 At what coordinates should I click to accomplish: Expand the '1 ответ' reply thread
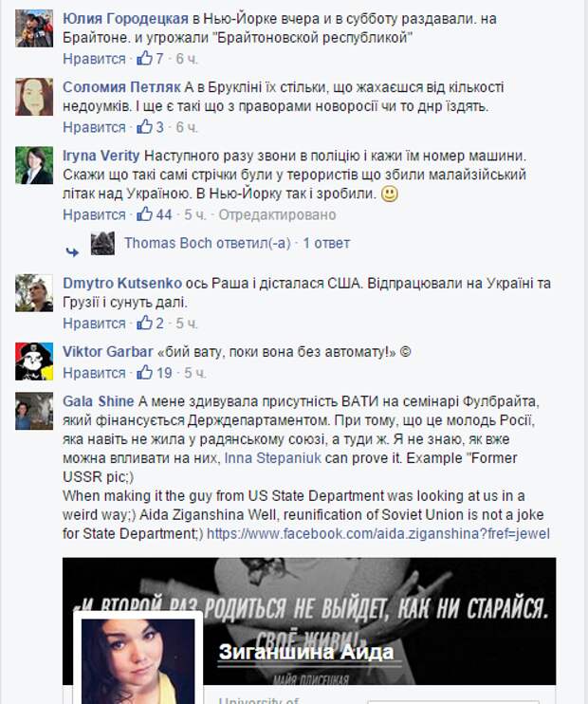[x=326, y=243]
